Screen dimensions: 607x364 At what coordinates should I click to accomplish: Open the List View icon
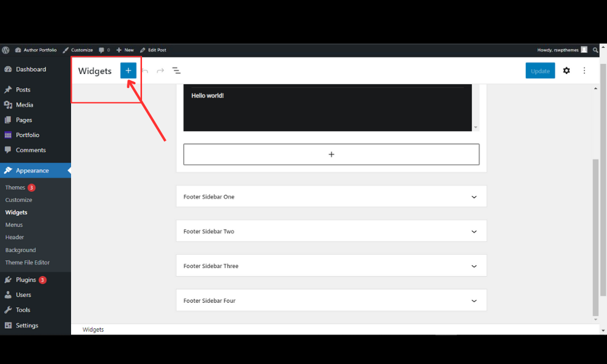tap(176, 70)
